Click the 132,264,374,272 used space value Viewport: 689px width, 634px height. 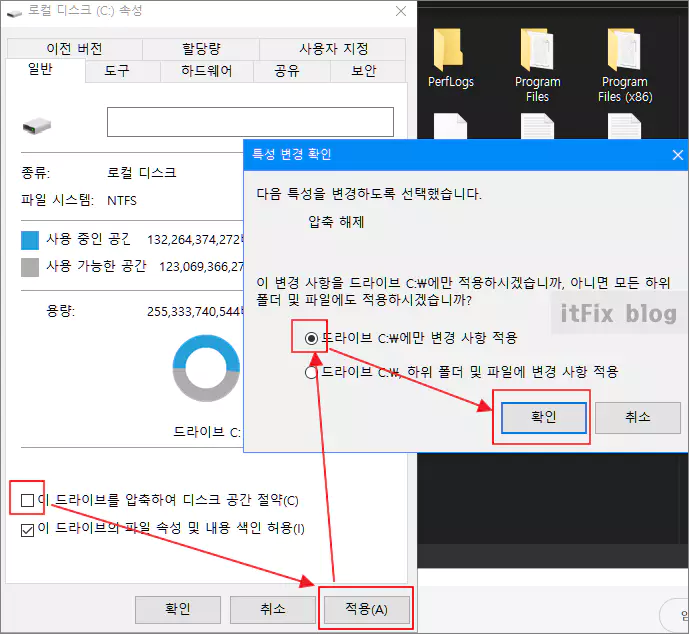(195, 240)
